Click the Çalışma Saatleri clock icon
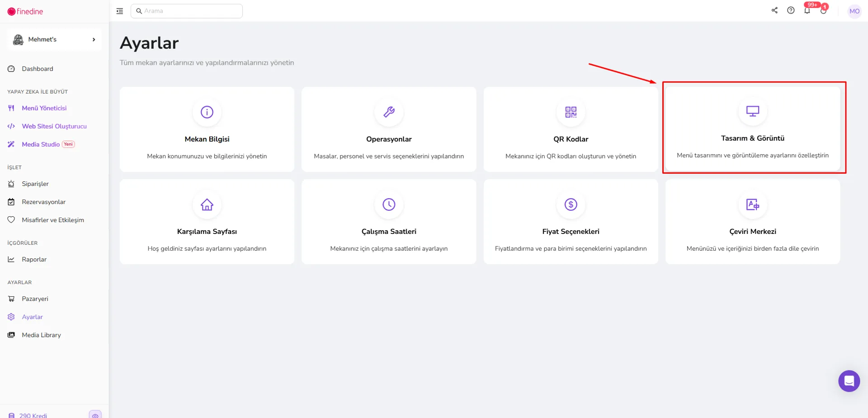 (389, 204)
